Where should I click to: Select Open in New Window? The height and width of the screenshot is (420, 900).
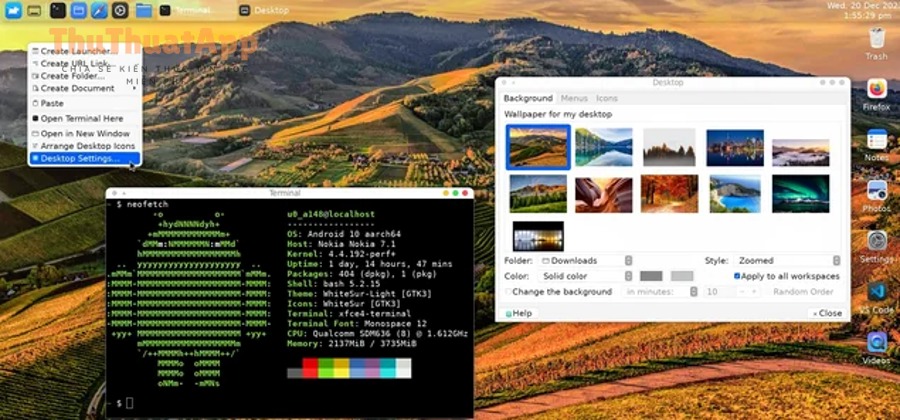tap(84, 134)
